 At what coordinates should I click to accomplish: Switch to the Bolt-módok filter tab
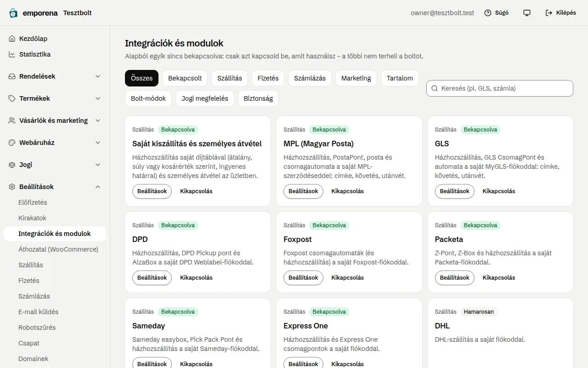pyautogui.click(x=148, y=98)
